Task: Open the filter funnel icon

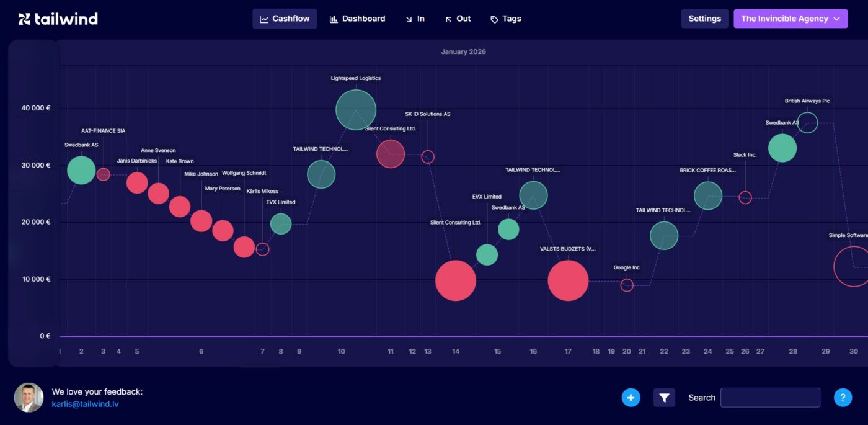Action: (x=664, y=398)
